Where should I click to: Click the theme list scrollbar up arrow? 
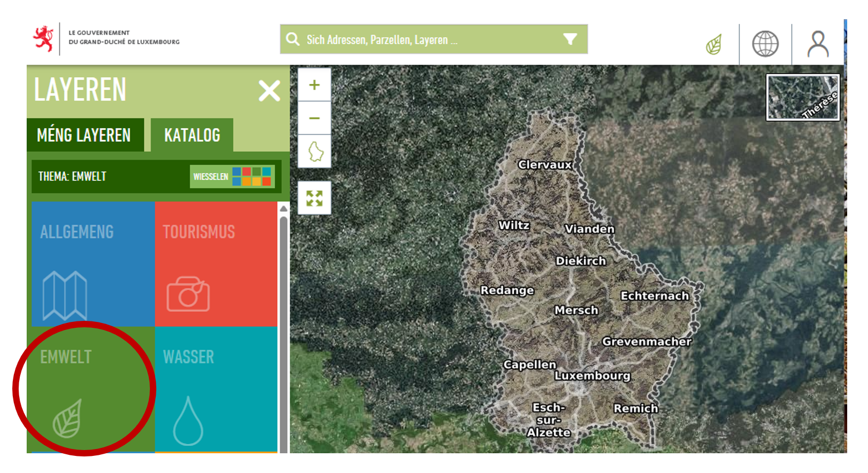pyautogui.click(x=283, y=209)
